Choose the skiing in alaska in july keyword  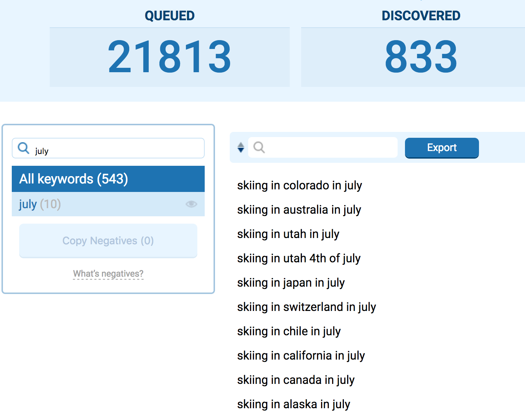pyautogui.click(x=293, y=404)
